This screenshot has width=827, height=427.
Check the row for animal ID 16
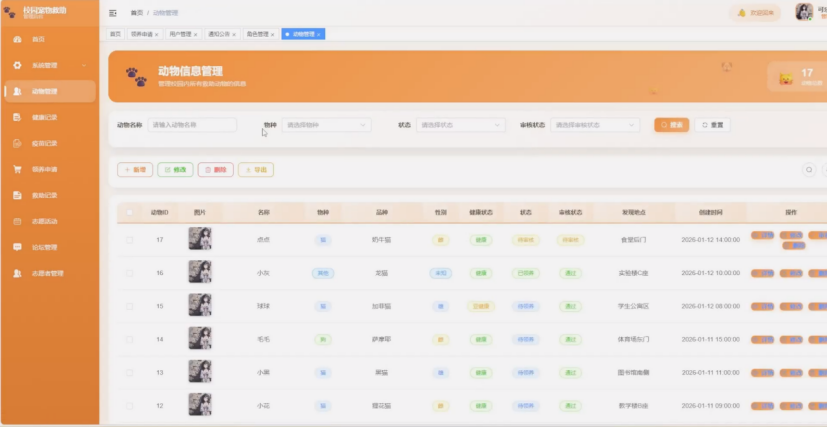pyautogui.click(x=129, y=273)
